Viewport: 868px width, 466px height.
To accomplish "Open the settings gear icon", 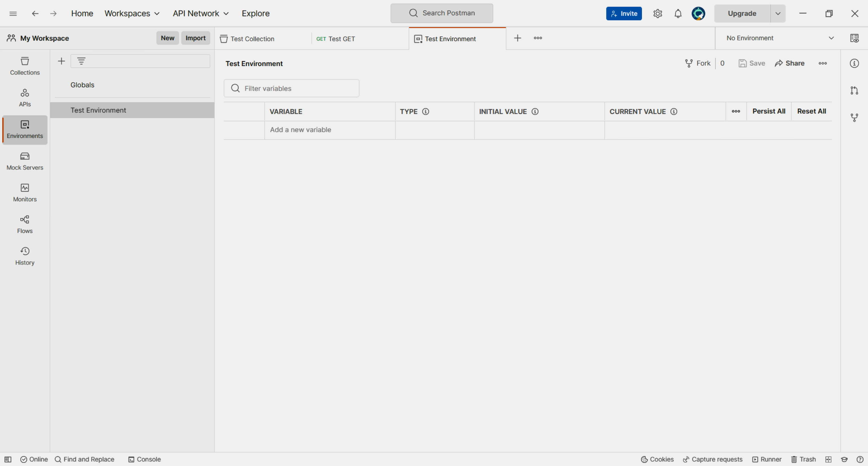I will point(657,14).
